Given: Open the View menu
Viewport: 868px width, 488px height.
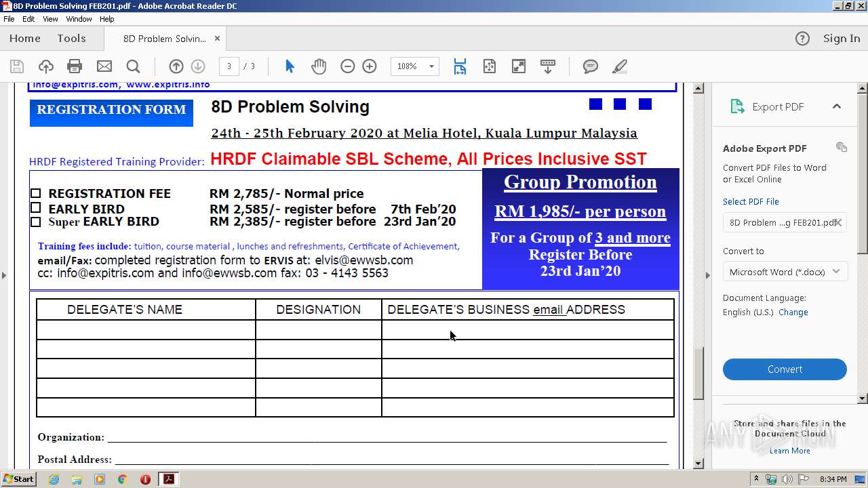Looking at the screenshot, I should coord(50,19).
